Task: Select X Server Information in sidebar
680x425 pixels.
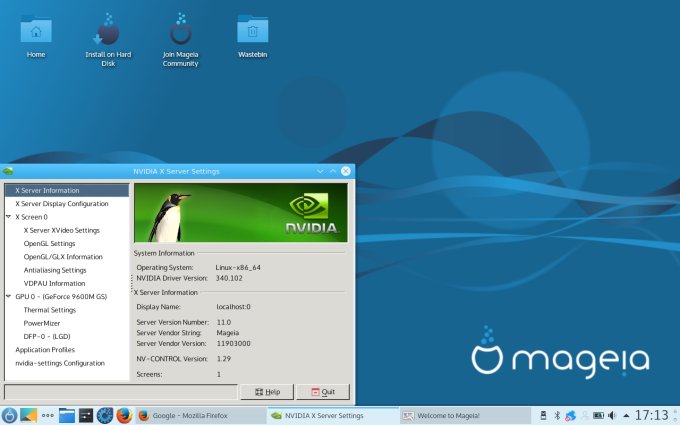Action: coord(67,190)
